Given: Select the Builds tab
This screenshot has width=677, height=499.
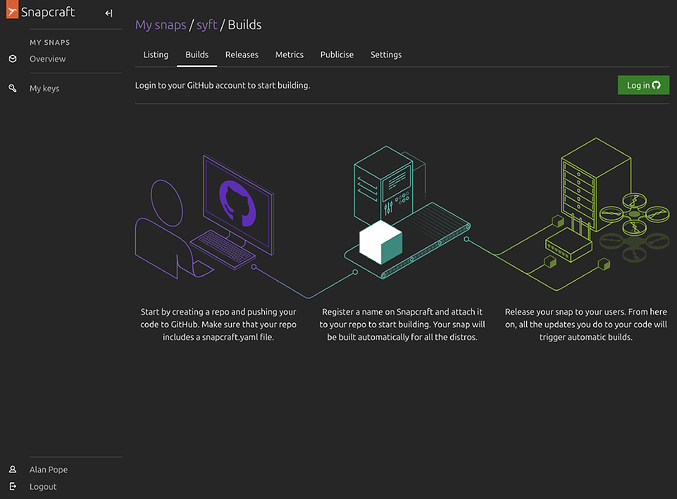Looking at the screenshot, I should click(x=197, y=55).
